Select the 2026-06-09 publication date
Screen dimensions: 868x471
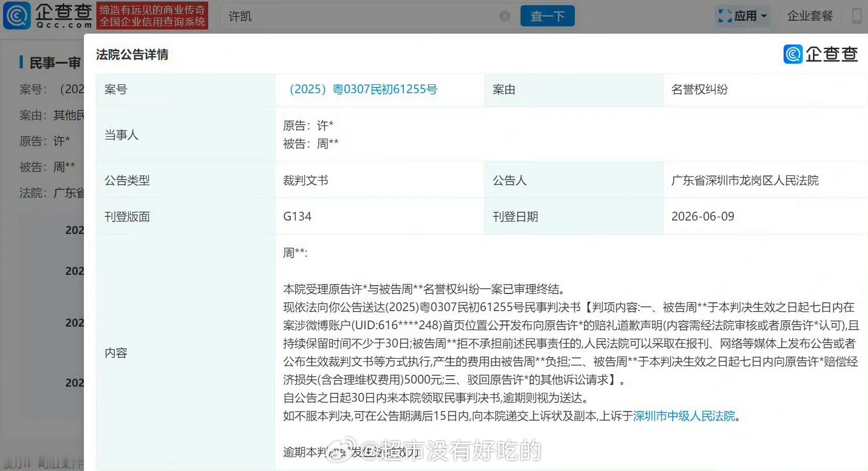pyautogui.click(x=703, y=216)
